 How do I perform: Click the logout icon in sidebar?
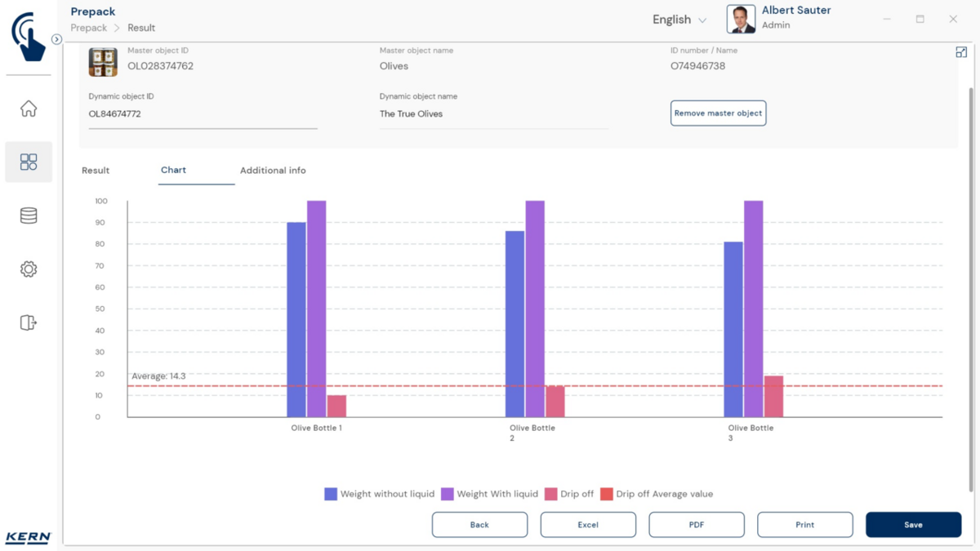29,322
